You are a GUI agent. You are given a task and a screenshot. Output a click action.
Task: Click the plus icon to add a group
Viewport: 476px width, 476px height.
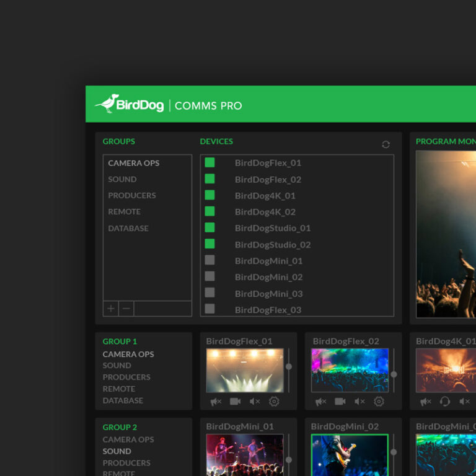(x=111, y=309)
